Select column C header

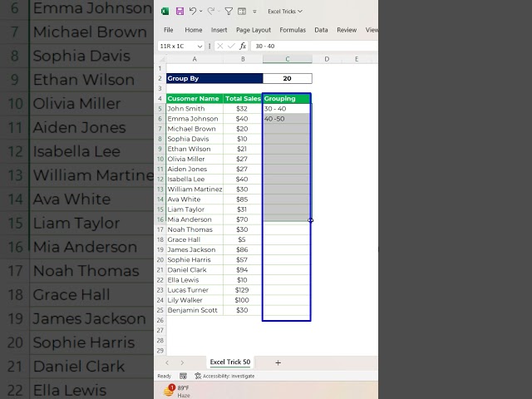click(288, 59)
